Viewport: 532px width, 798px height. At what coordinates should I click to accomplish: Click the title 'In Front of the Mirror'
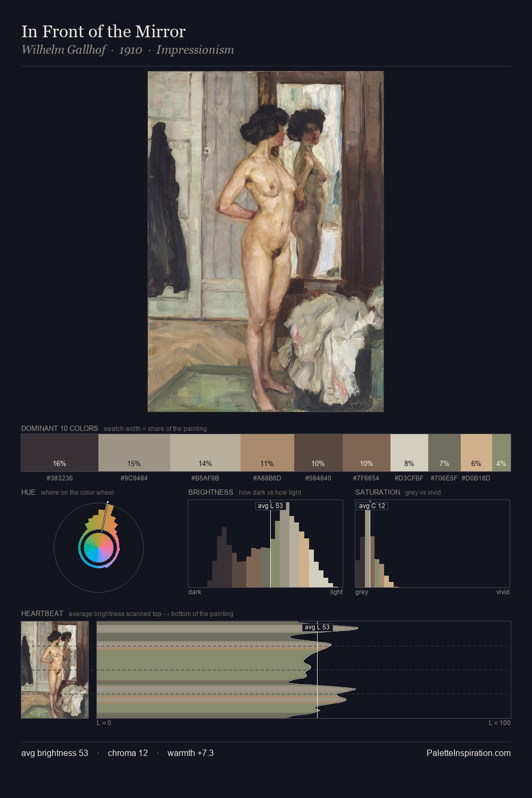(103, 31)
